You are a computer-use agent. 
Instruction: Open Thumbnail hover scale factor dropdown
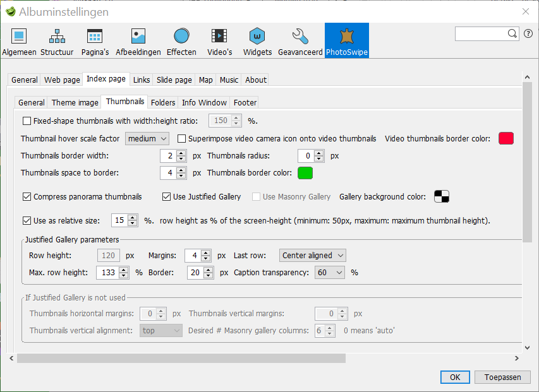(147, 139)
